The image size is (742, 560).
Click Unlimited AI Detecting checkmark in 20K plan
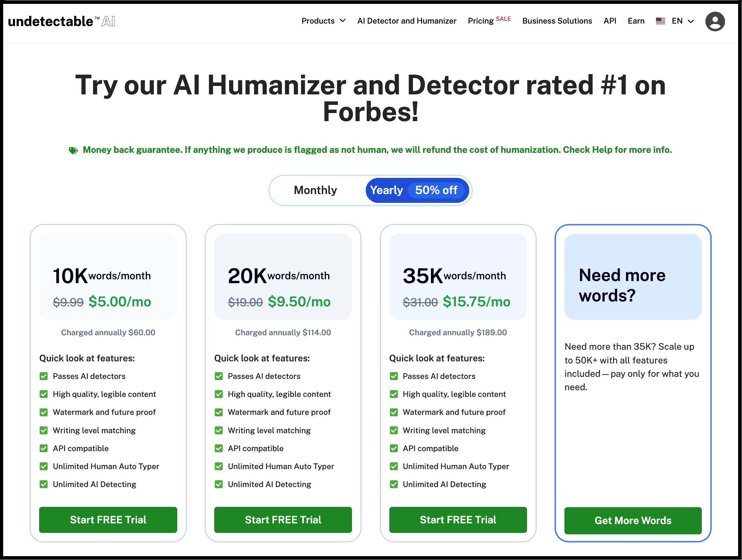pos(219,484)
